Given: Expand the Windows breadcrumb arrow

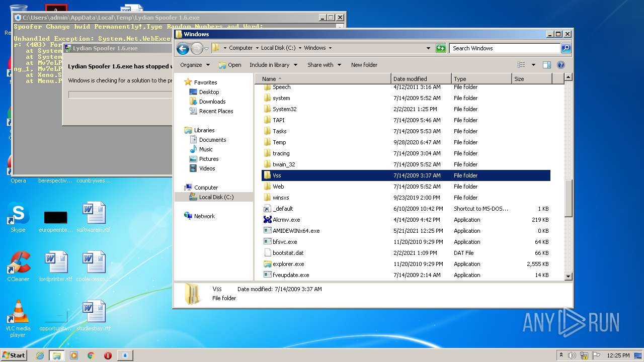Looking at the screenshot, I should pos(330,48).
